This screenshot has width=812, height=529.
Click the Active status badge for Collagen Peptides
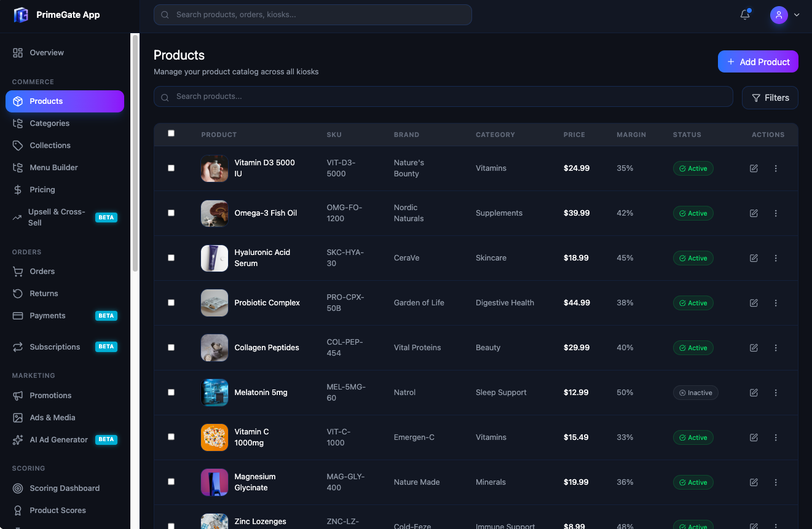coord(693,348)
